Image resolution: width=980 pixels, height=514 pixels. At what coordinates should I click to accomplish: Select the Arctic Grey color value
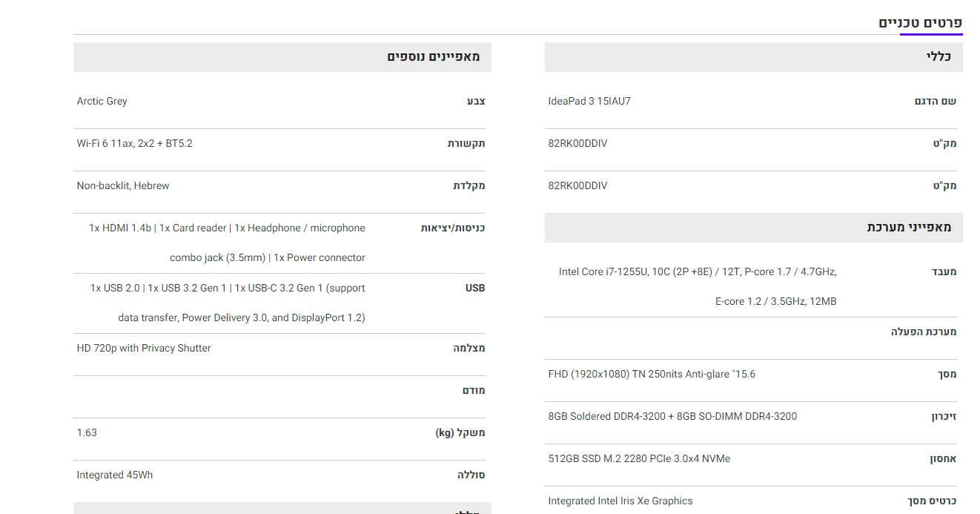click(x=102, y=101)
